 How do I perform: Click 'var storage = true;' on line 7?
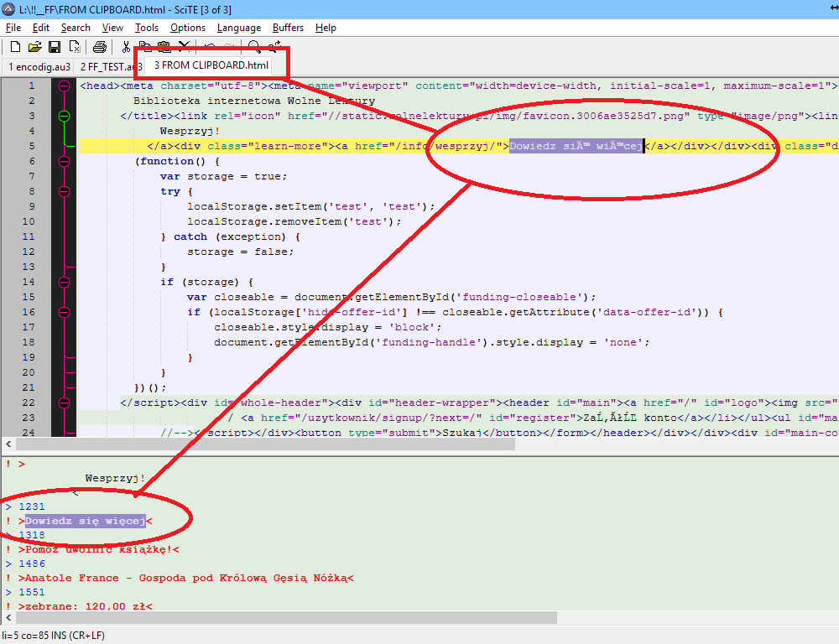coord(223,176)
